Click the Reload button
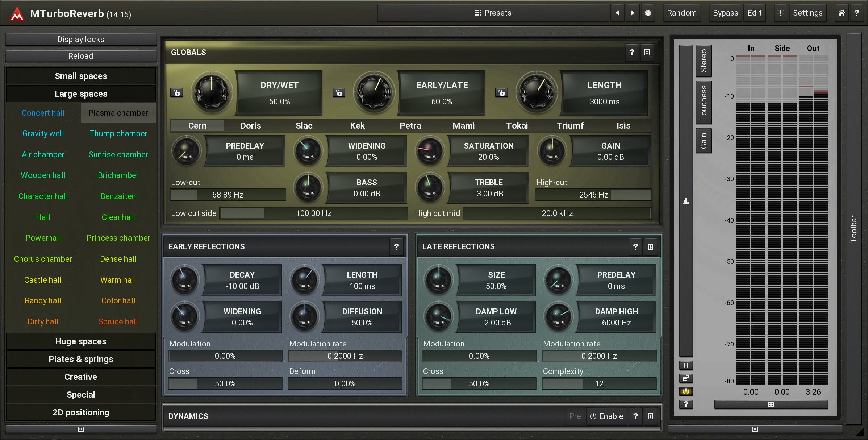This screenshot has width=868, height=440. coord(81,56)
